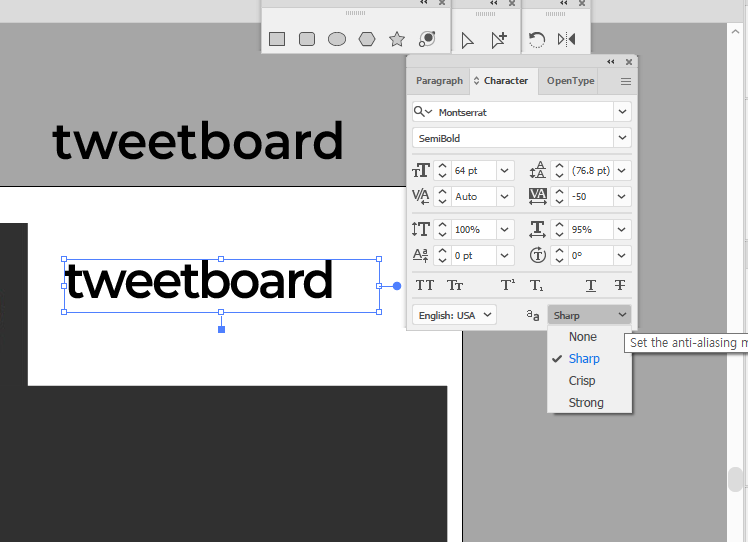
Task: Open the SemiBold font style dropdown
Action: [x=622, y=138]
